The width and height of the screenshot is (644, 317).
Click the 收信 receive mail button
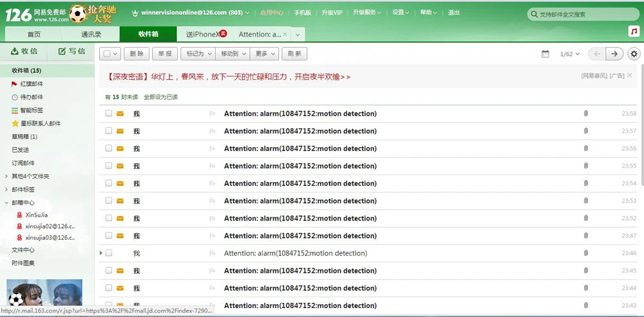click(x=23, y=51)
